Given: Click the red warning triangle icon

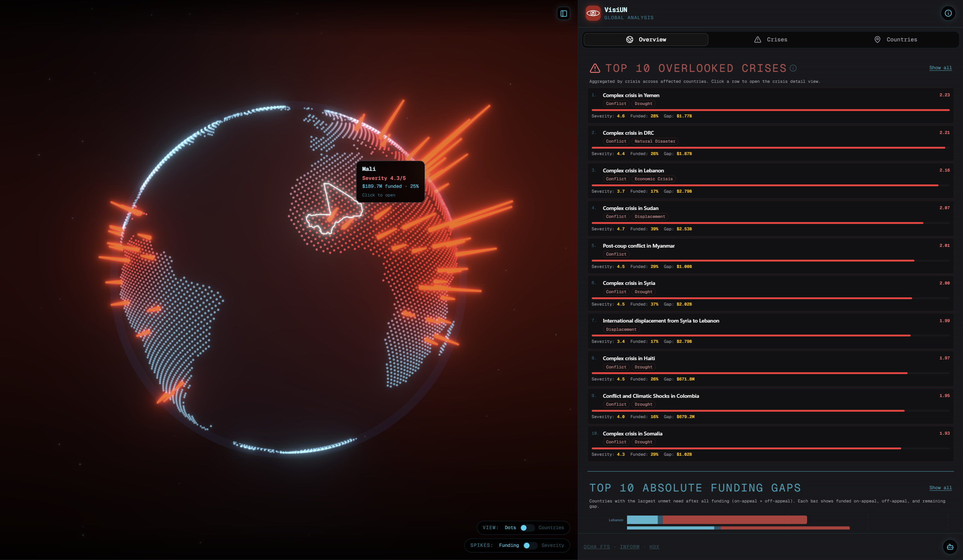Looking at the screenshot, I should [595, 68].
